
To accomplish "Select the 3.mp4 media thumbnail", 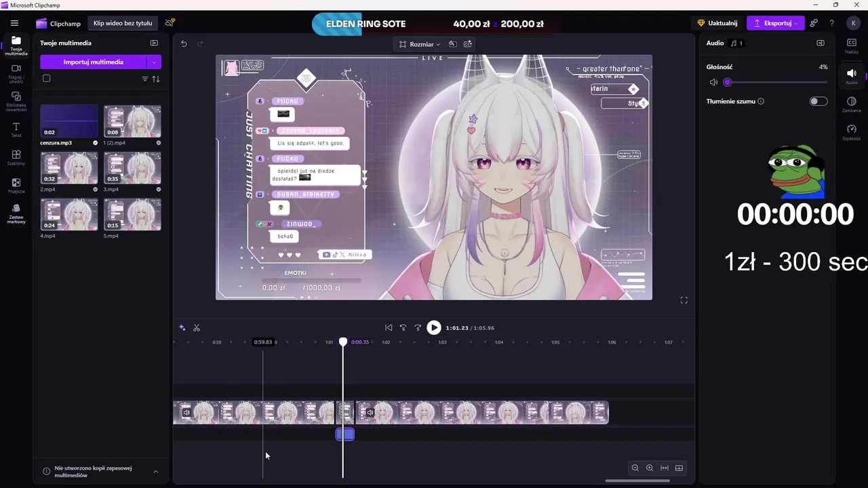I will pyautogui.click(x=132, y=167).
